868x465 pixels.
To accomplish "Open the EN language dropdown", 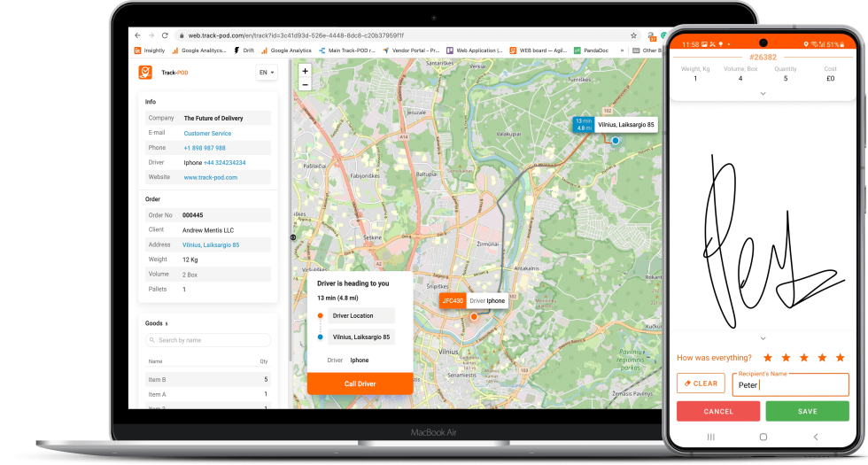I will click(x=267, y=72).
